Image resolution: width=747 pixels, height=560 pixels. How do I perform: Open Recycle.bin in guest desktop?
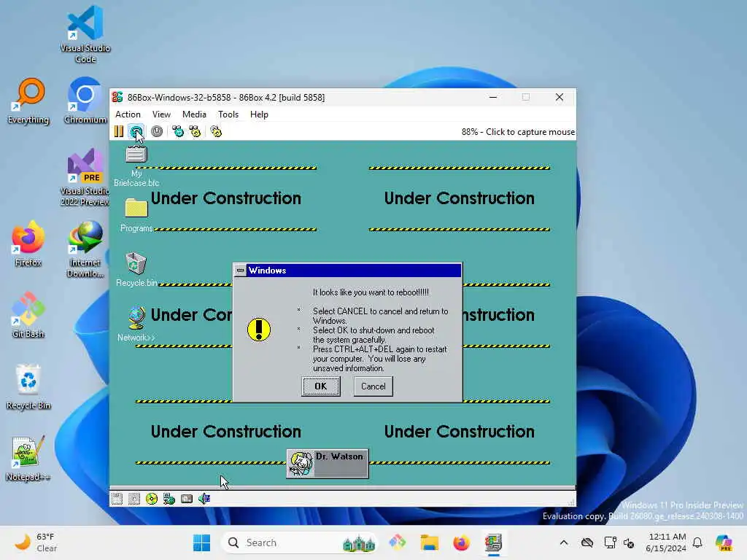point(136,270)
